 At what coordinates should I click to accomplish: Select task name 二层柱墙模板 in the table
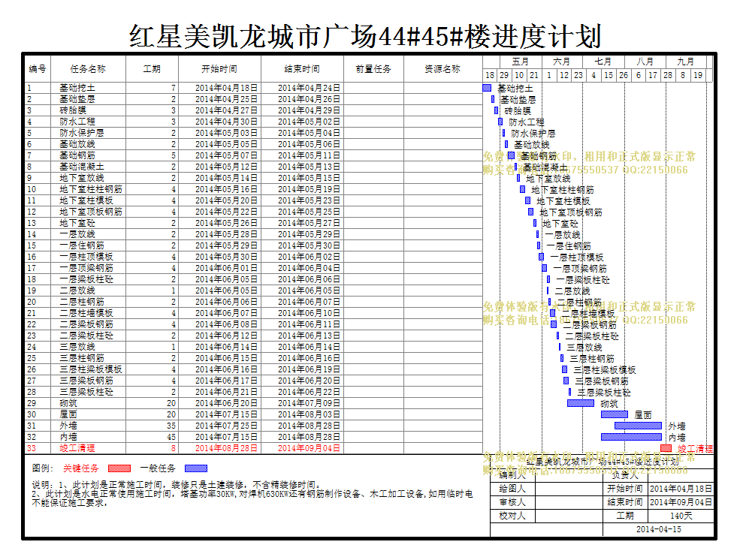tap(86, 313)
